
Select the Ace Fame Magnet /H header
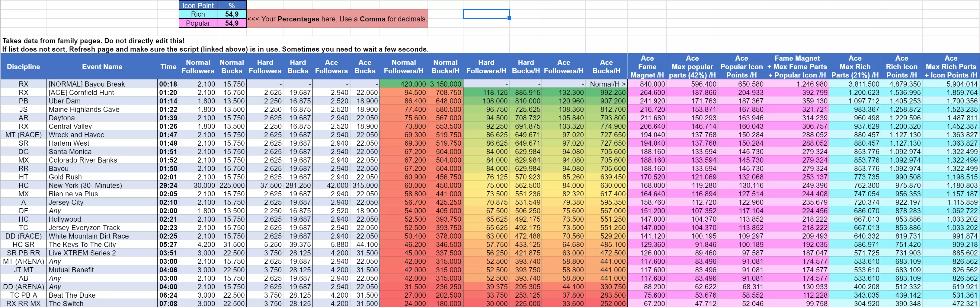coord(647,66)
